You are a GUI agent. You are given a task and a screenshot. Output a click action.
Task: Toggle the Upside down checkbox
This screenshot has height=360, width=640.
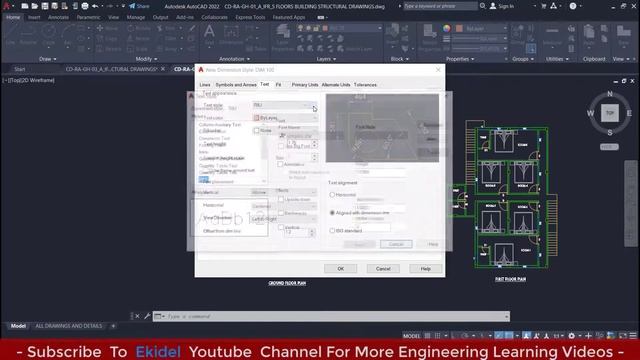281,199
